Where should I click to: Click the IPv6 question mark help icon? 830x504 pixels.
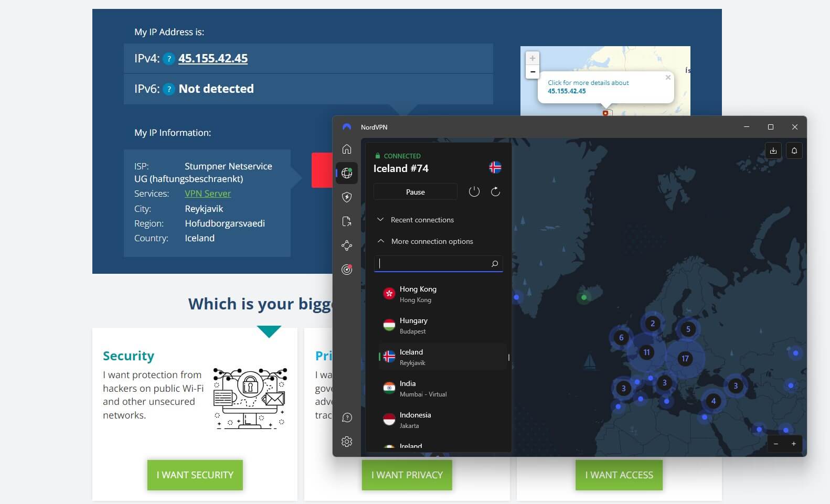168,89
